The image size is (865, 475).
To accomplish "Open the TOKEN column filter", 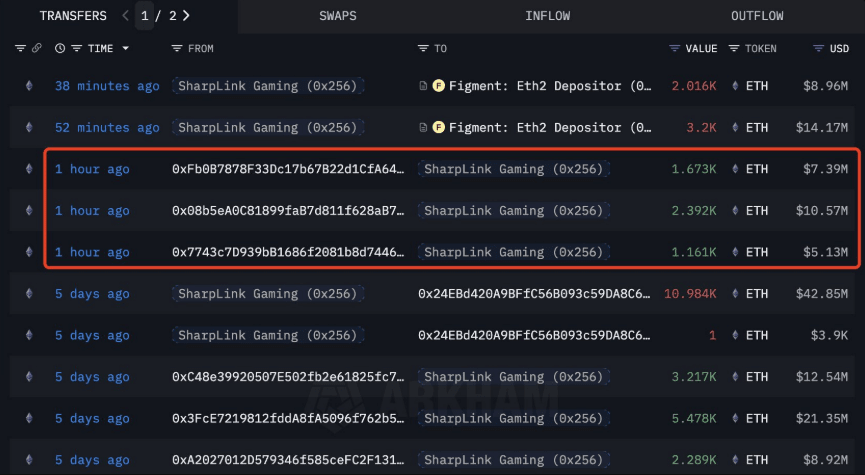I will point(734,49).
